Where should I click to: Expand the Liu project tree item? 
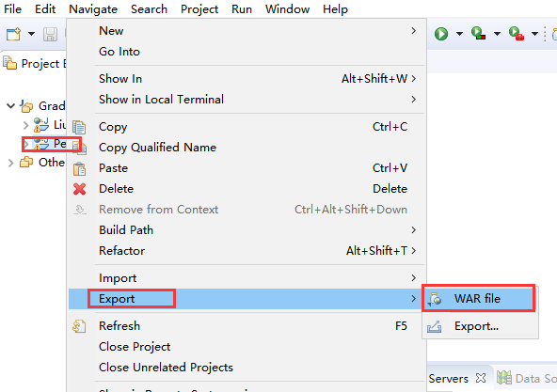(25, 125)
